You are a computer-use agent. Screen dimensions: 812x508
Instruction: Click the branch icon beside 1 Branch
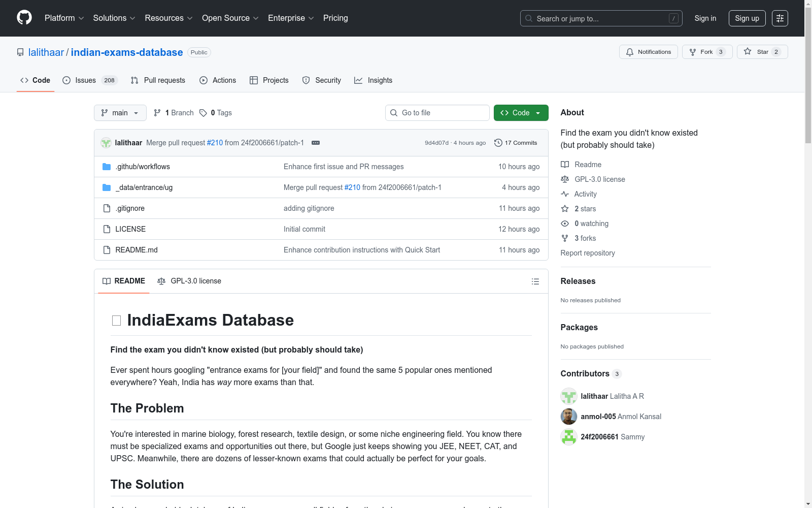(x=157, y=113)
